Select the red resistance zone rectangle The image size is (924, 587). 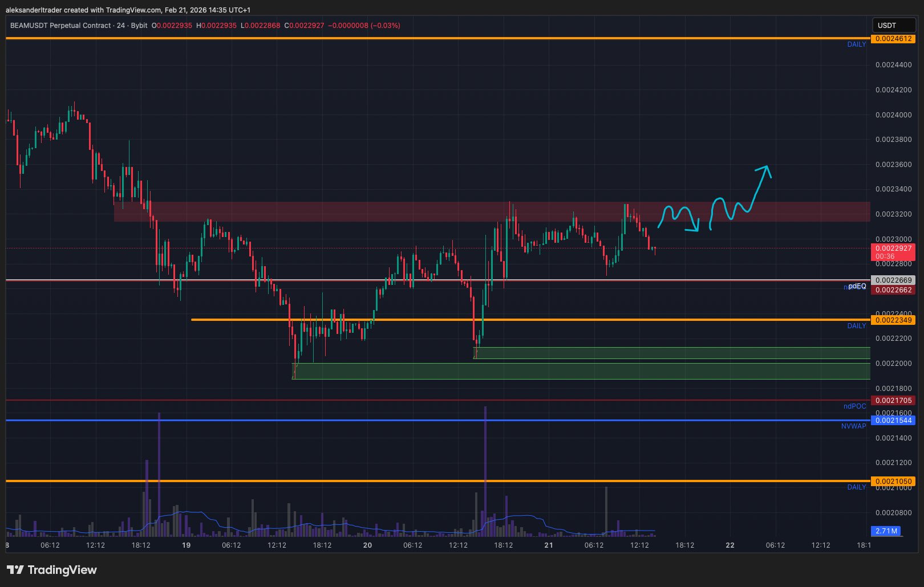[x=492, y=211]
